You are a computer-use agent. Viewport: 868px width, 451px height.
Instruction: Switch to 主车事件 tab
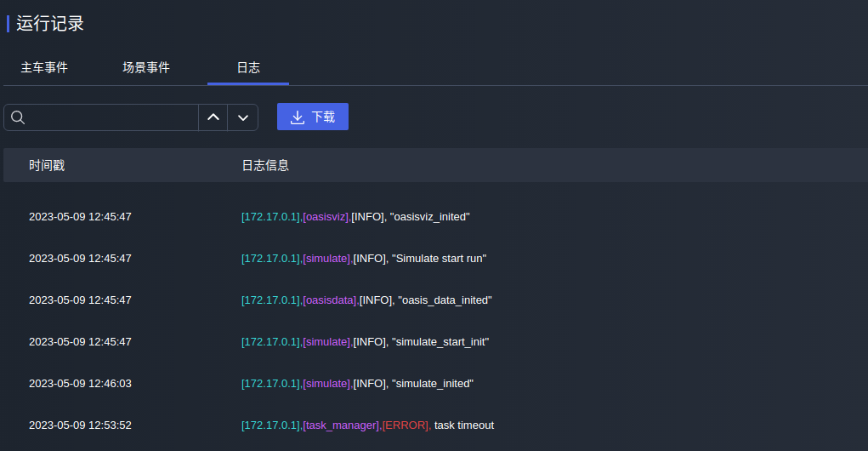point(44,67)
